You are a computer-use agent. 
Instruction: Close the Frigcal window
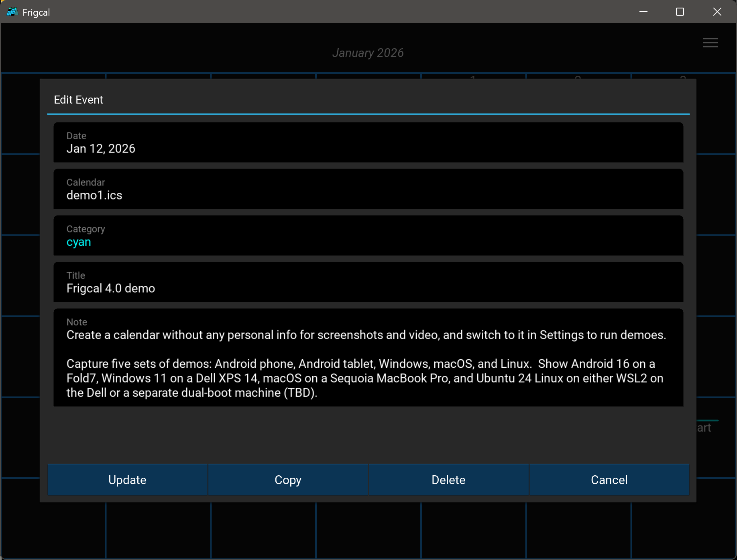click(717, 12)
